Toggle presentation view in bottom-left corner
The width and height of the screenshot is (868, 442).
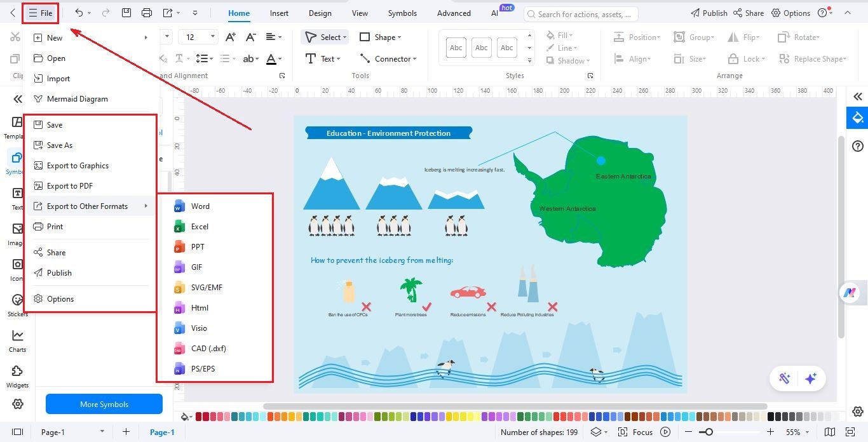point(17,432)
